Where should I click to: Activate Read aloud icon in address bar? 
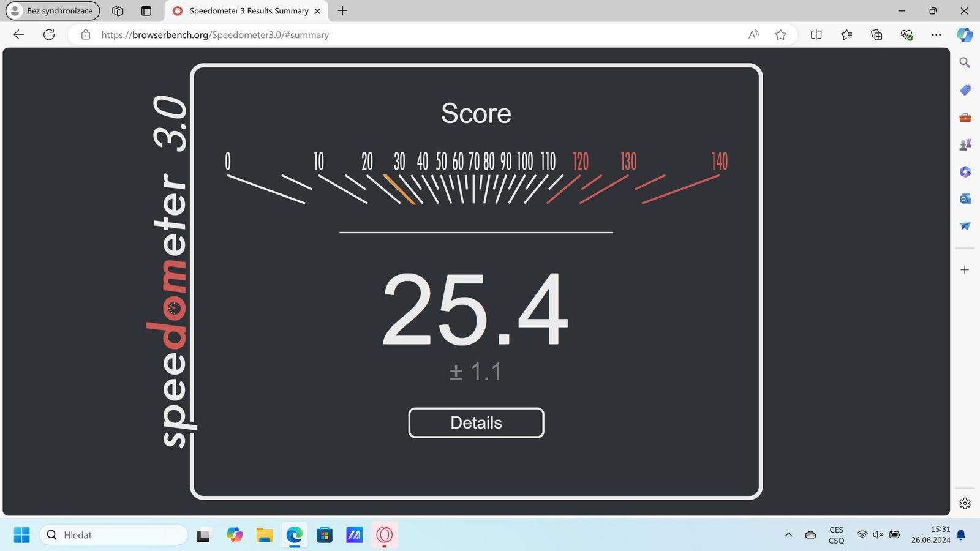(753, 35)
